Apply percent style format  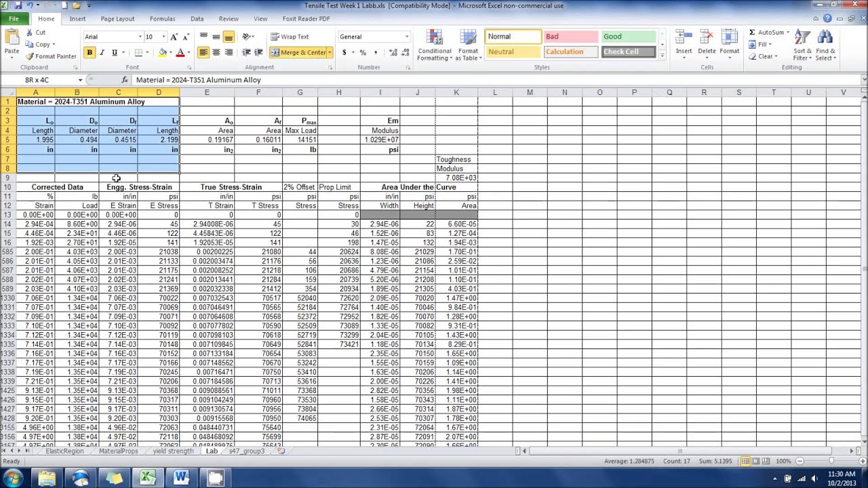tap(363, 52)
